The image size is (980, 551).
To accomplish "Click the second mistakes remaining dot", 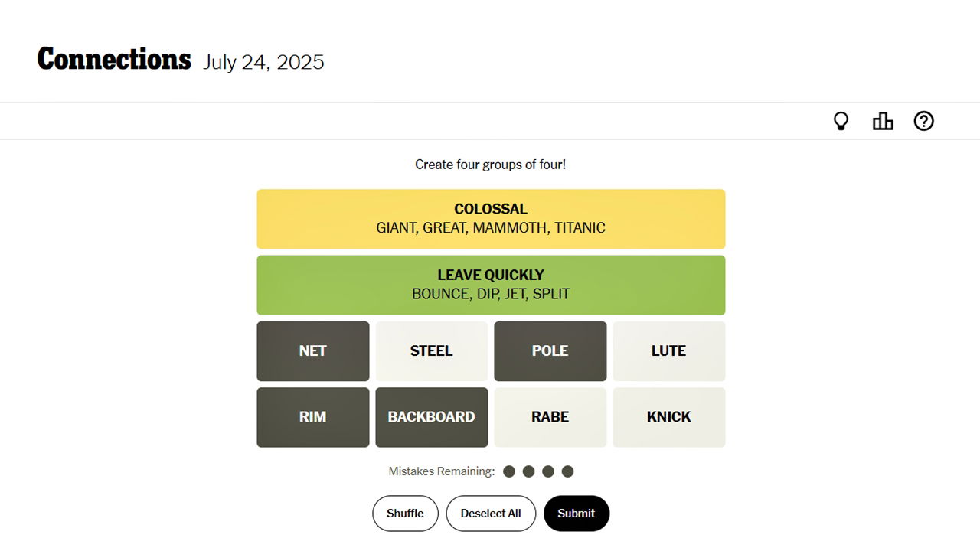I will click(529, 471).
